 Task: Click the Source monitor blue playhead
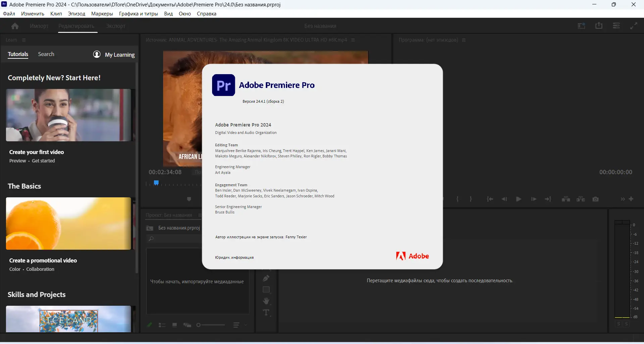click(x=156, y=183)
